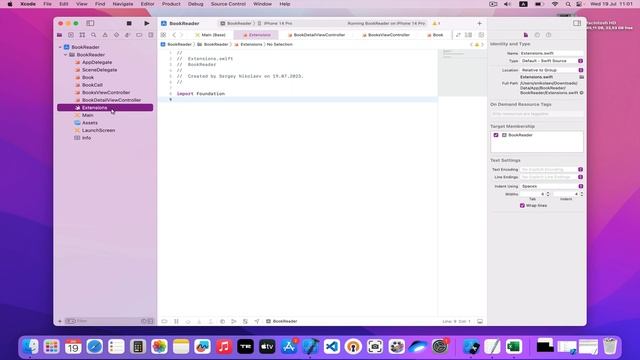
Task: Toggle BookReader target membership checkbox
Action: (x=496, y=135)
